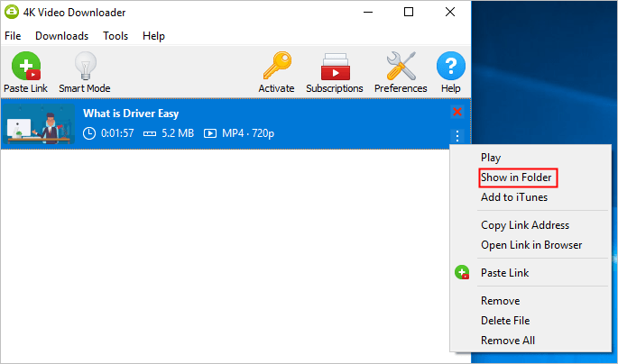Screen dimensions: 618x364
Task: Select Show in Folder
Action: (516, 177)
